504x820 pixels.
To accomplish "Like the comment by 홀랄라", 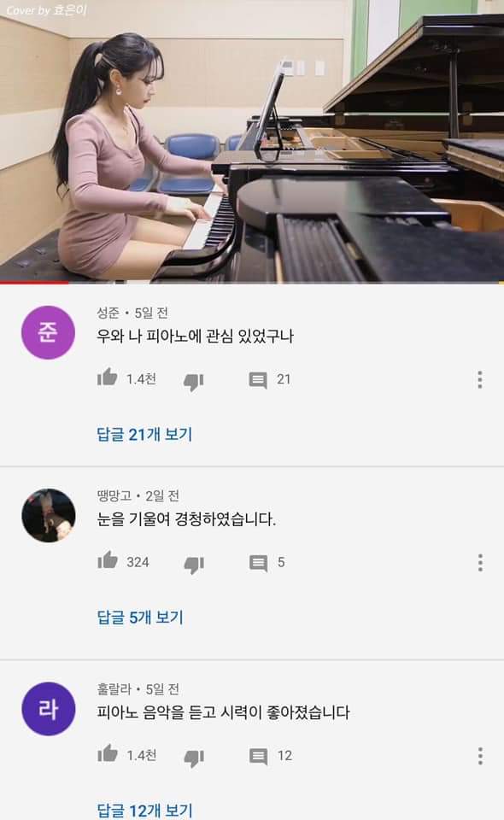I will coord(107,753).
